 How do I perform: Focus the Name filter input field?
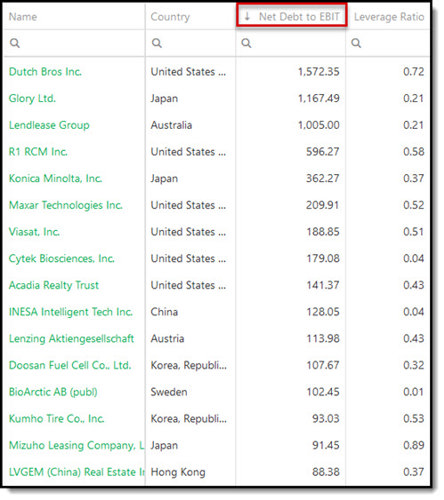74,43
